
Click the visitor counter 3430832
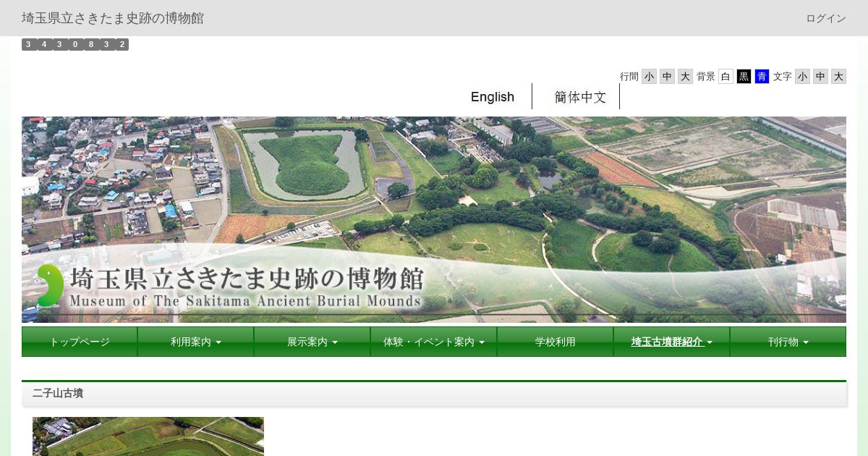click(75, 44)
